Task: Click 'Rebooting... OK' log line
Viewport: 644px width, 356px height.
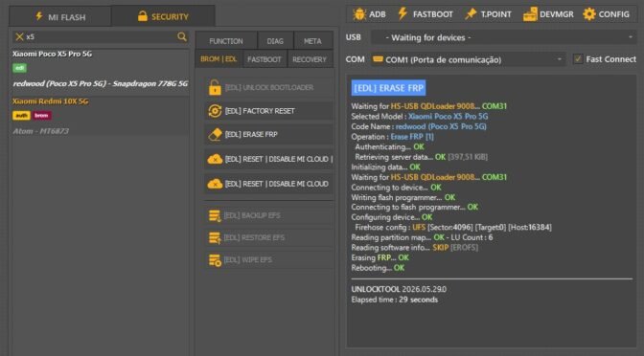Action: coord(378,268)
